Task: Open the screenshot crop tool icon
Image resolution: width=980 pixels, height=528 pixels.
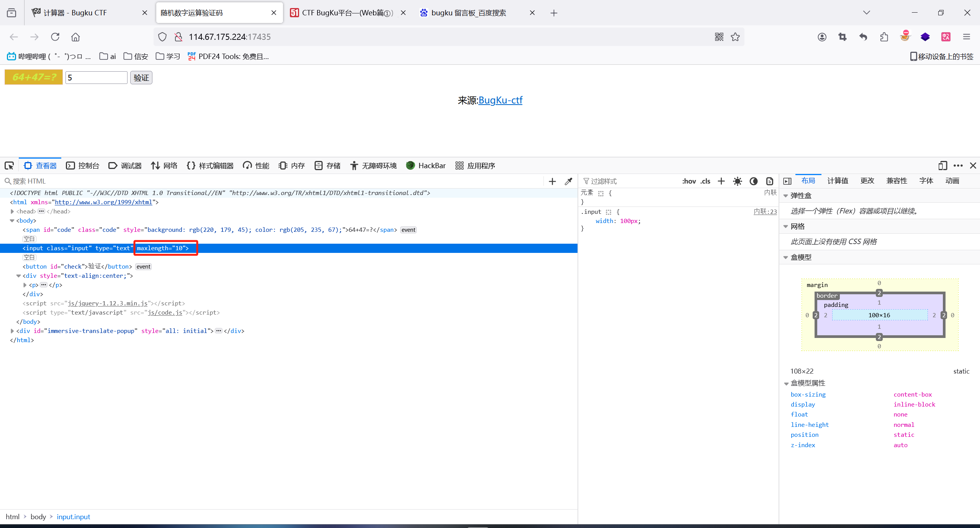Action: [843, 37]
